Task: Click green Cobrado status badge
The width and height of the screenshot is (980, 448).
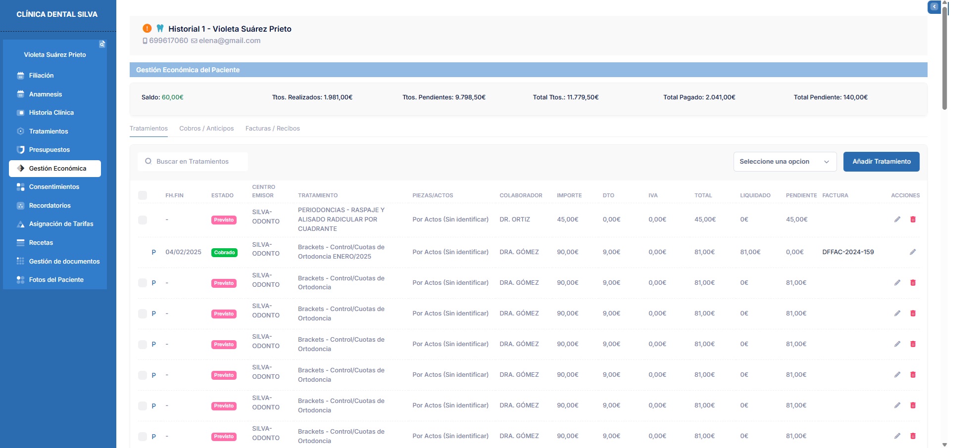Action: [224, 253]
